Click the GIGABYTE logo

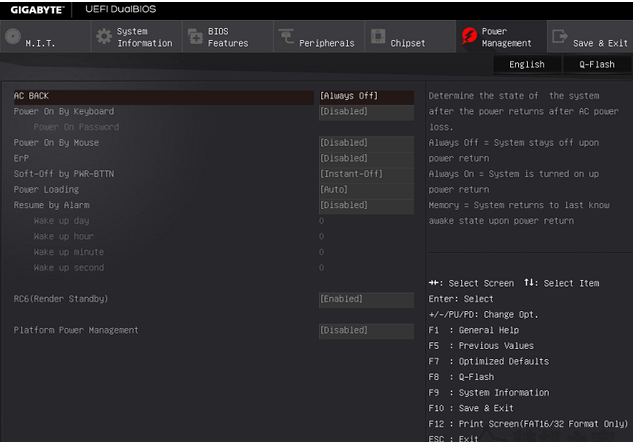coord(37,10)
